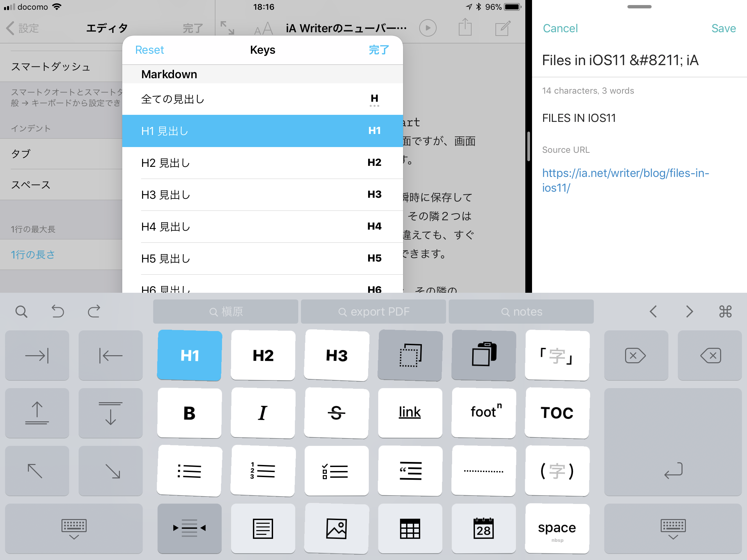The image size is (747, 560).
Task: Dismiss keyboard with right hide key
Action: [673, 528]
